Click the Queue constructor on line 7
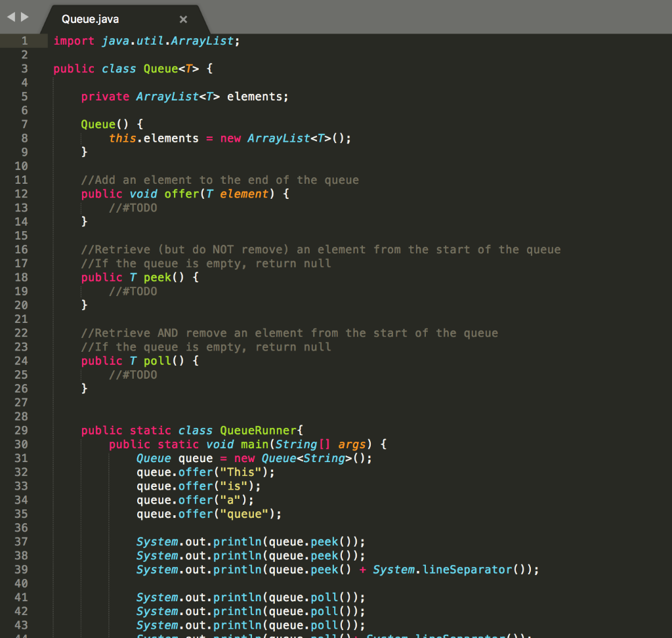 click(x=97, y=124)
